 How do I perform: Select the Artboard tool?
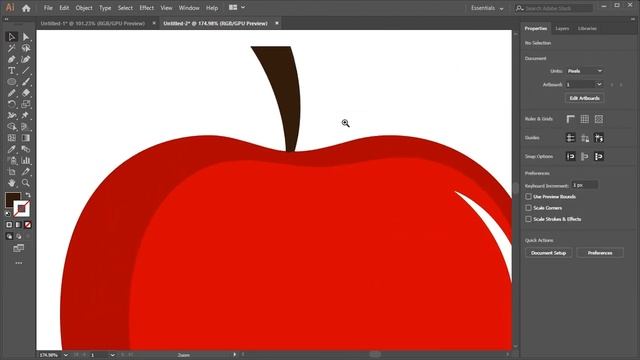point(12,171)
